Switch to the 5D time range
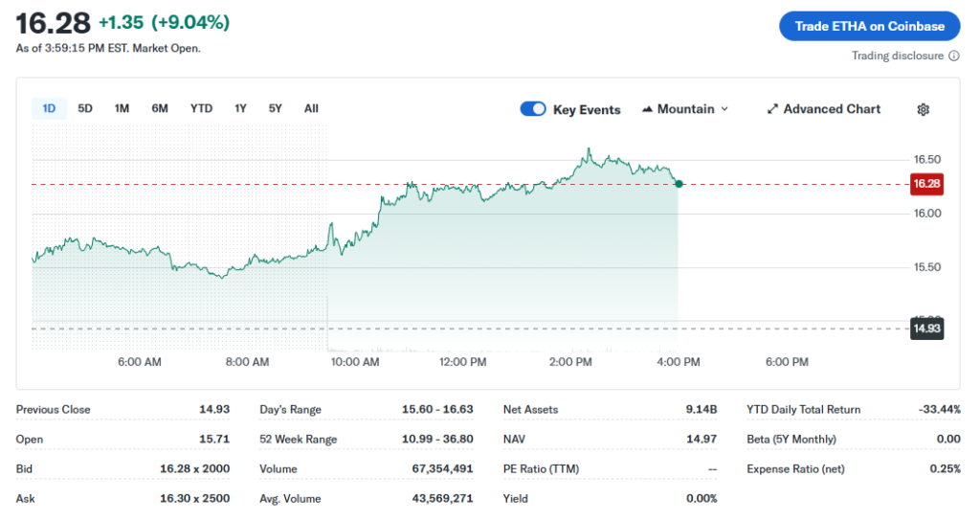This screenshot has height=522, width=980. coord(85,108)
